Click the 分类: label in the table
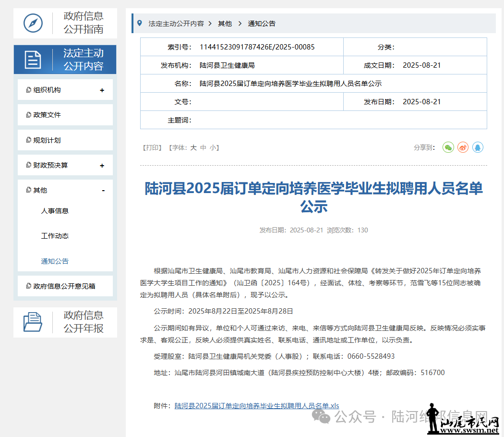Screen dimensions: 504x437 [x=386, y=47]
